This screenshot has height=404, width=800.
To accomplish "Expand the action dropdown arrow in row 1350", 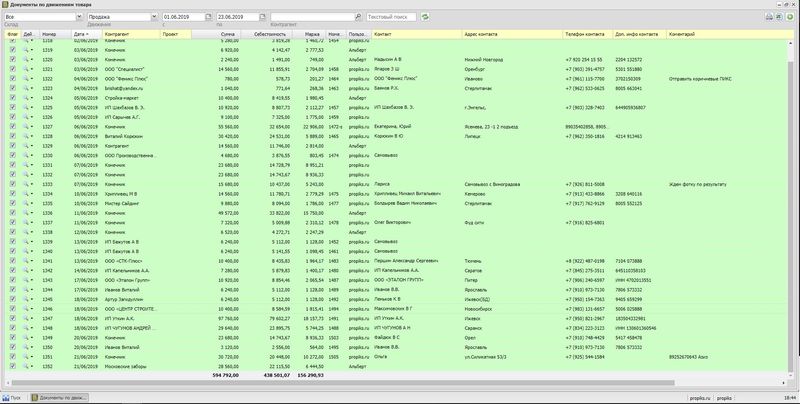I will pyautogui.click(x=32, y=347).
